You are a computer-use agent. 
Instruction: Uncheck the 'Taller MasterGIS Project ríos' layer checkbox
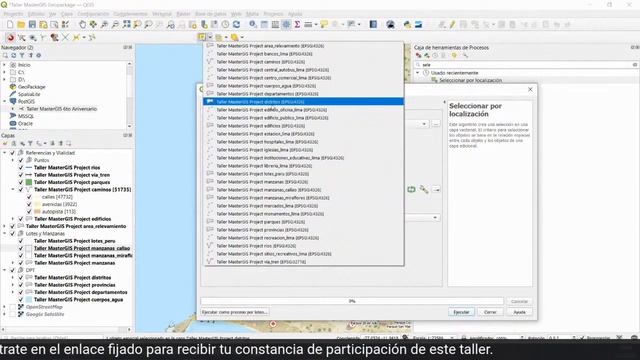click(21, 167)
